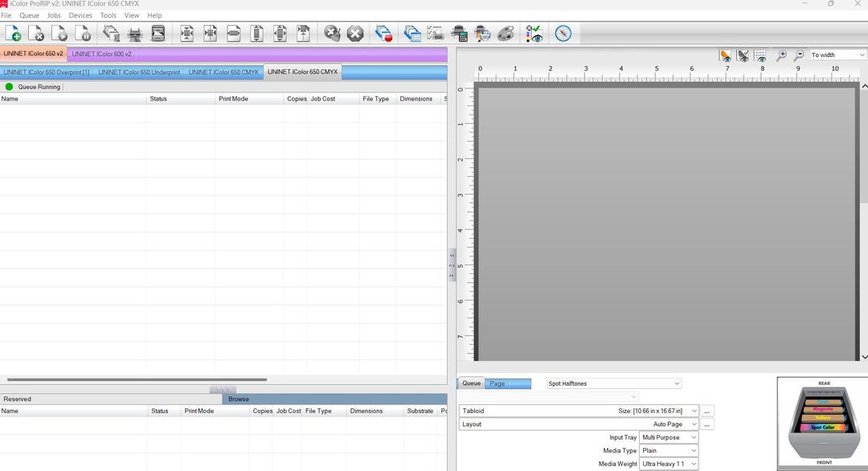Click the Tabloid size settings ellipsis button
Screen dimensions: 868x471
pyautogui.click(x=706, y=411)
